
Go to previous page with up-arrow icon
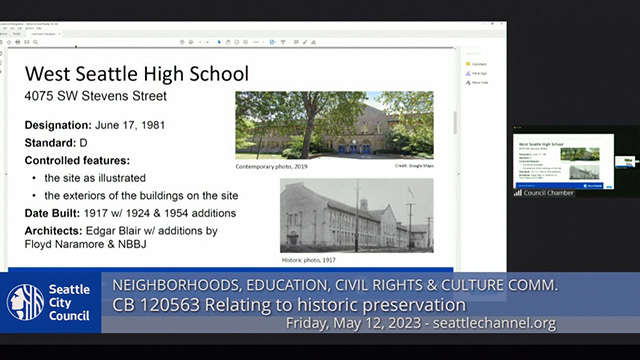(182, 42)
